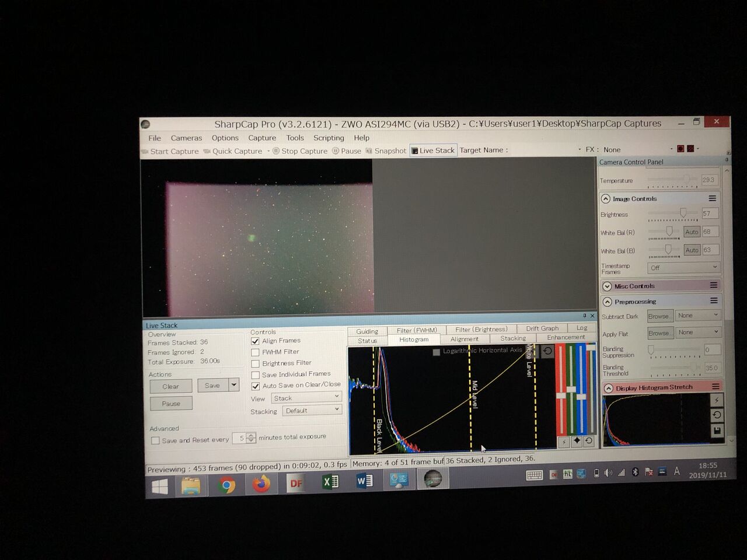Click the Brightness slider thumb

(x=683, y=213)
